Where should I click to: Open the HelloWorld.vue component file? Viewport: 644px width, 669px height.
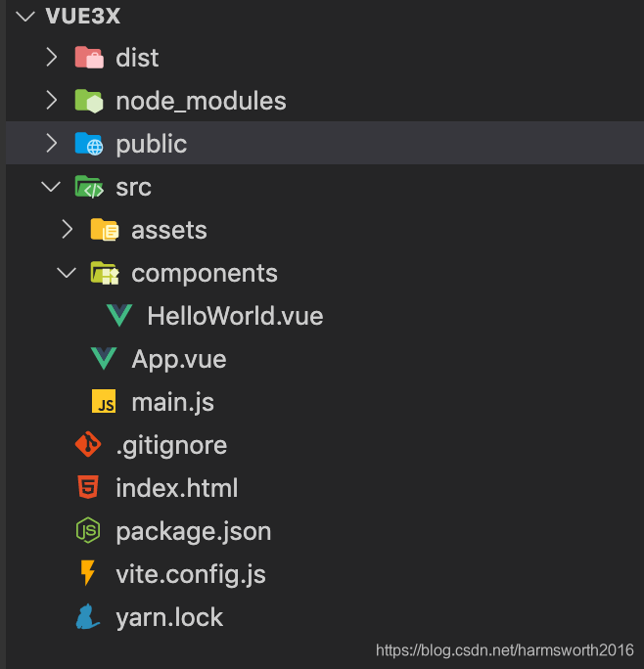point(235,316)
